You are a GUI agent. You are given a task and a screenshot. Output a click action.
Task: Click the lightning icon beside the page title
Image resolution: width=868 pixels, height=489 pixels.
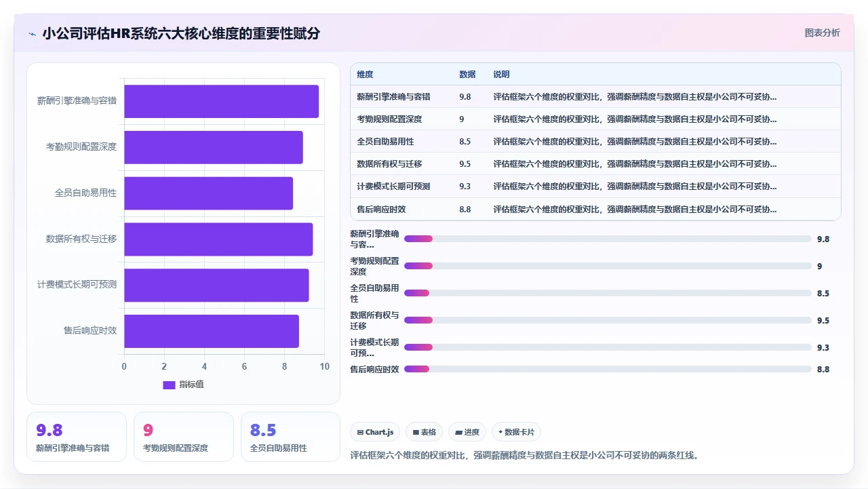click(x=32, y=34)
